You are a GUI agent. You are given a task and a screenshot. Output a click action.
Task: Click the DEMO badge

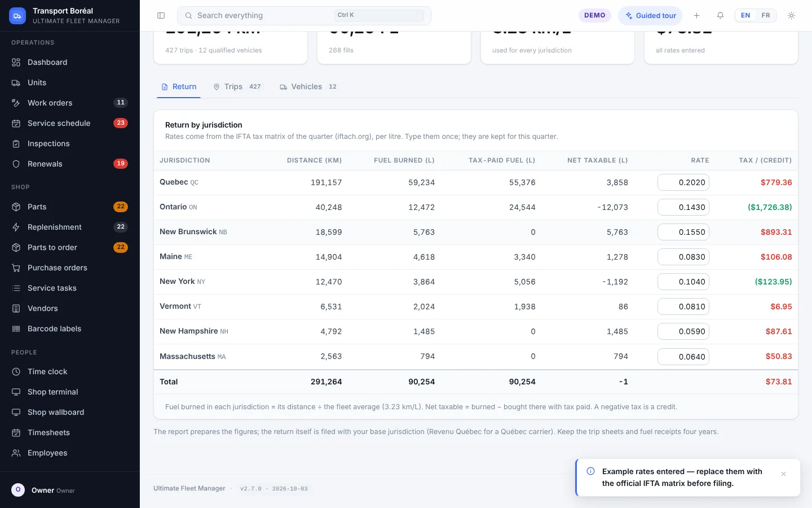594,16
